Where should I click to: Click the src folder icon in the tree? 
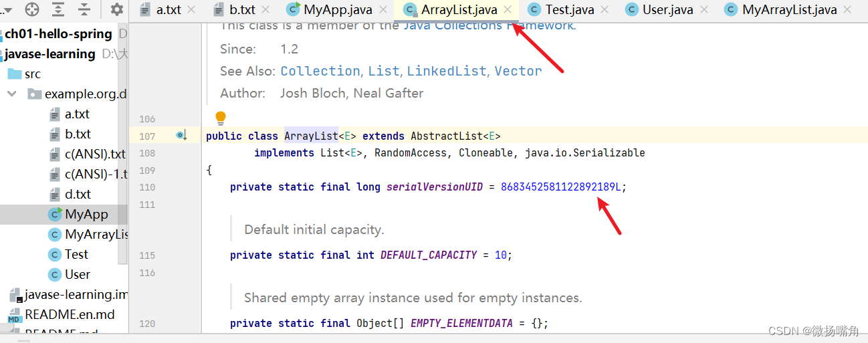pos(14,74)
